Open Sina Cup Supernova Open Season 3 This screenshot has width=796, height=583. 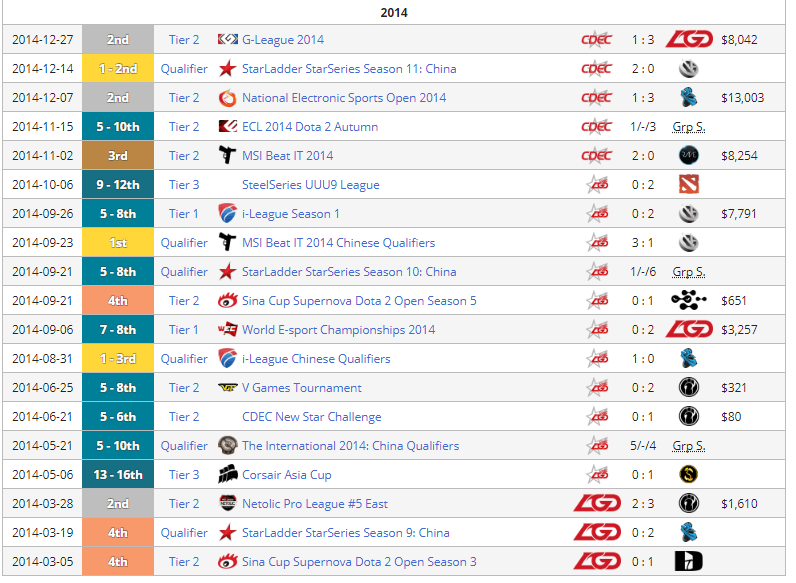click(x=359, y=561)
